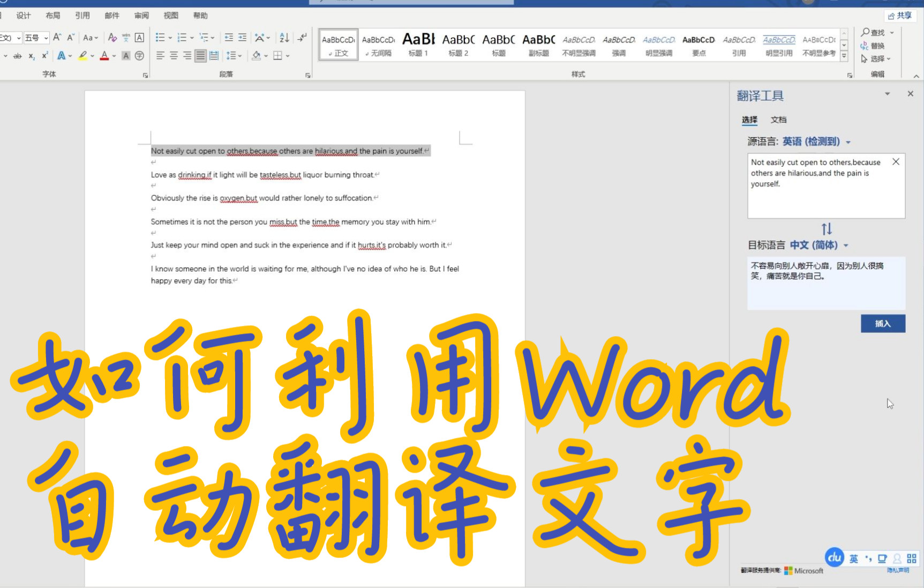Image resolution: width=924 pixels, height=588 pixels.
Task: Apply the 副标题 style
Action: pyautogui.click(x=539, y=44)
